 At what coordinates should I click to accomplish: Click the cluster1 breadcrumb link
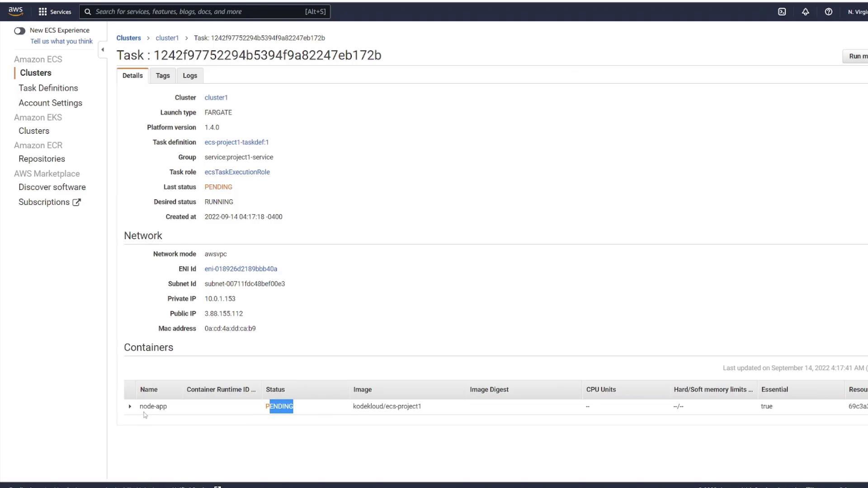coord(167,38)
